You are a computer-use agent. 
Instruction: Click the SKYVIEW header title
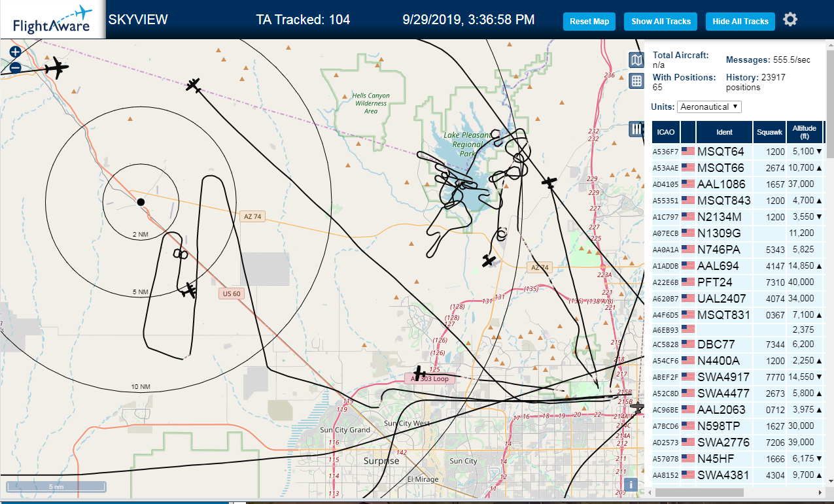pyautogui.click(x=138, y=20)
